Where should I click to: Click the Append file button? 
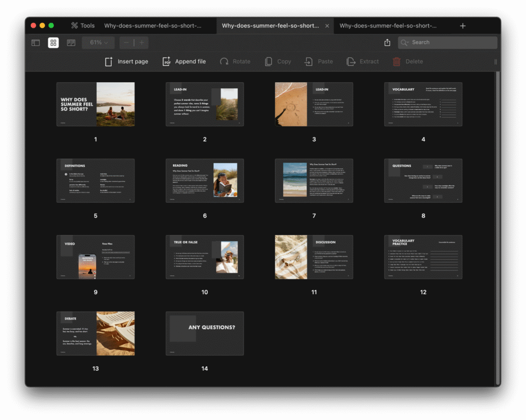pos(184,62)
